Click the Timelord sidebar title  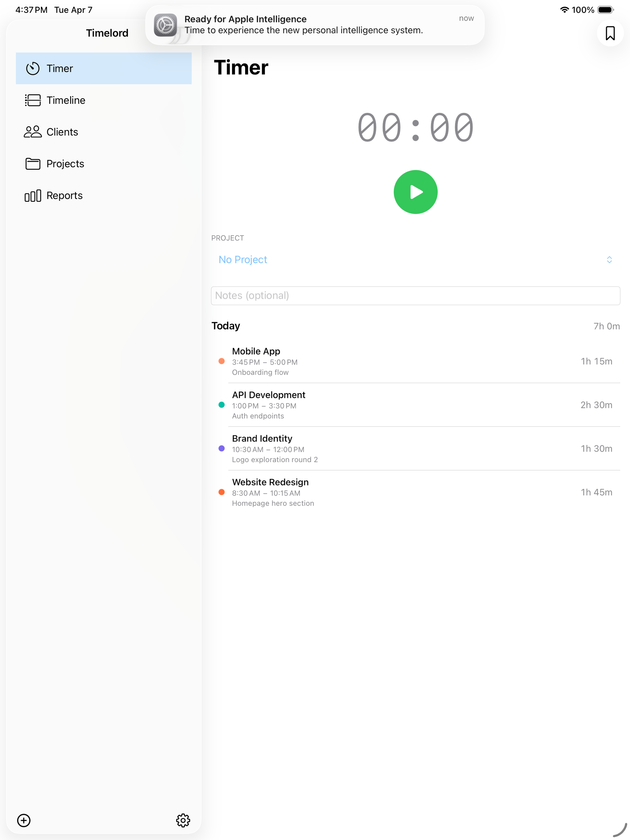(107, 33)
